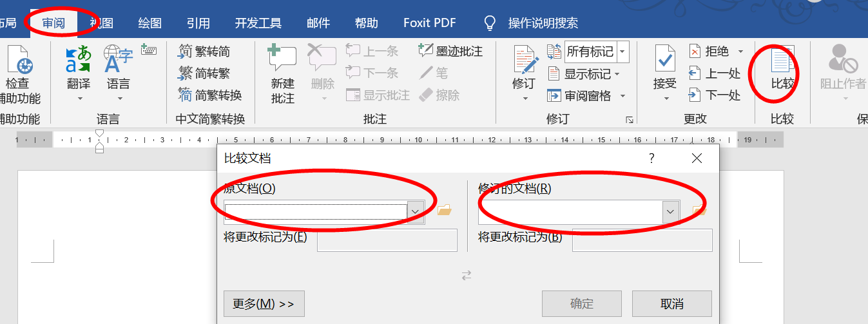
Task: Browse for 修订的文档 with folder icon
Action: click(x=700, y=210)
